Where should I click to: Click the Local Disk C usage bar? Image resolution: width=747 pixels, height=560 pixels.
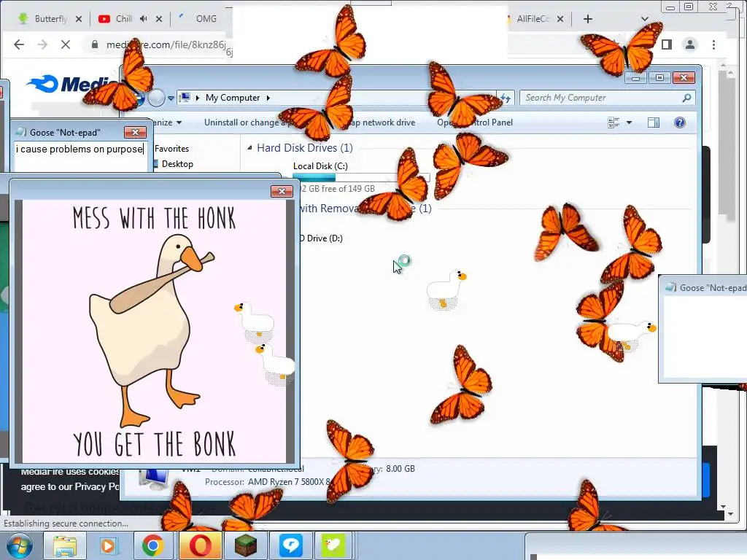361,178
